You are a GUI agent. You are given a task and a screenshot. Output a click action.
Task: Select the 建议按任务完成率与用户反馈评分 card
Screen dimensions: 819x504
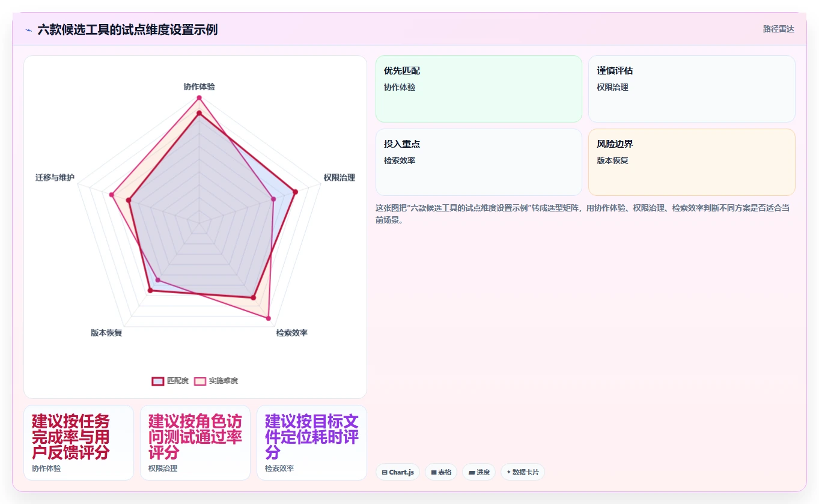pyautogui.click(x=79, y=443)
